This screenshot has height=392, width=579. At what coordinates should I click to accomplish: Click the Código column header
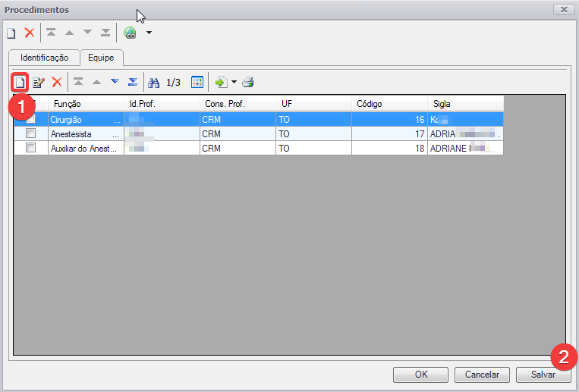[389, 104]
